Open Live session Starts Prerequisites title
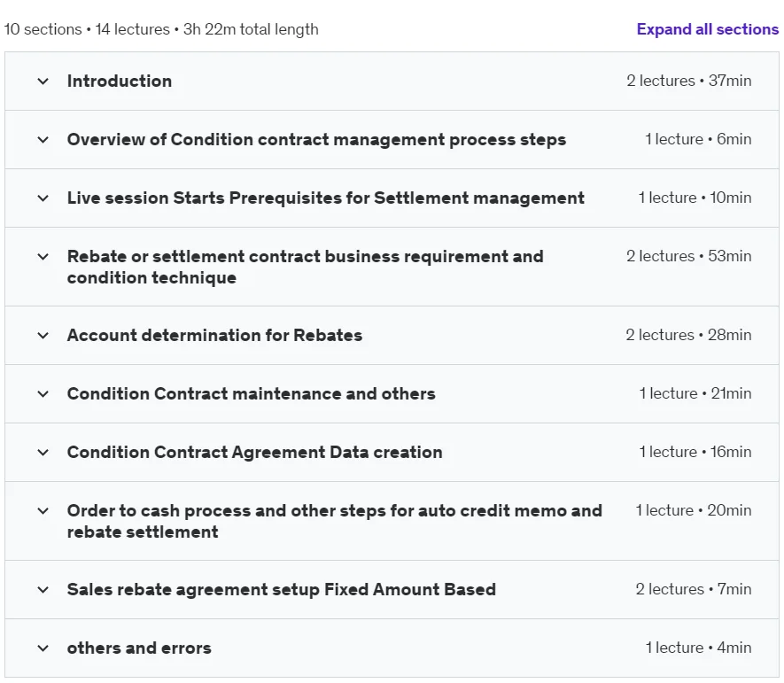The image size is (784, 683). point(325,198)
